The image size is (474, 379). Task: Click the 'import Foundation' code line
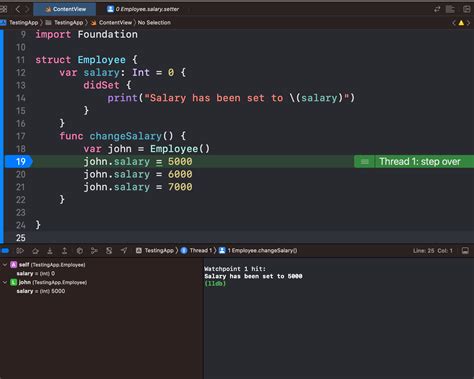click(x=86, y=34)
